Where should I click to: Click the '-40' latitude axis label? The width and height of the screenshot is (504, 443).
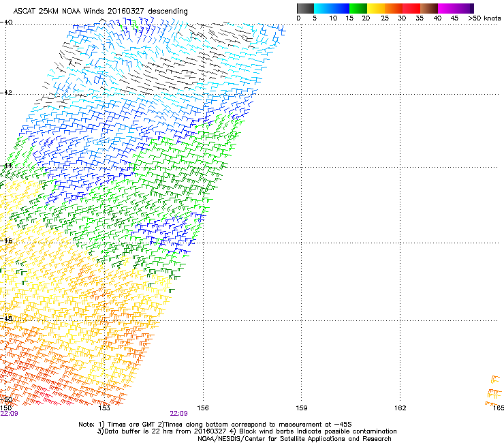pos(6,22)
